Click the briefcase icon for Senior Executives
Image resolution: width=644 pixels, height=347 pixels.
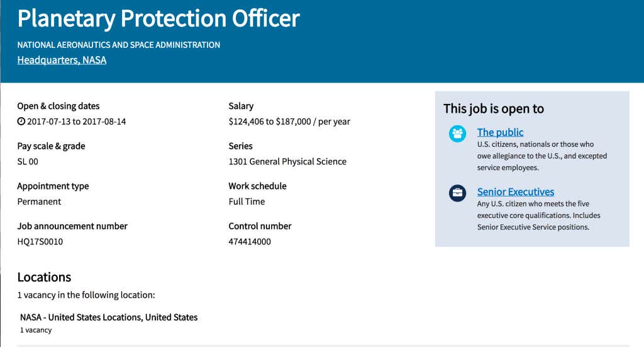point(457,193)
